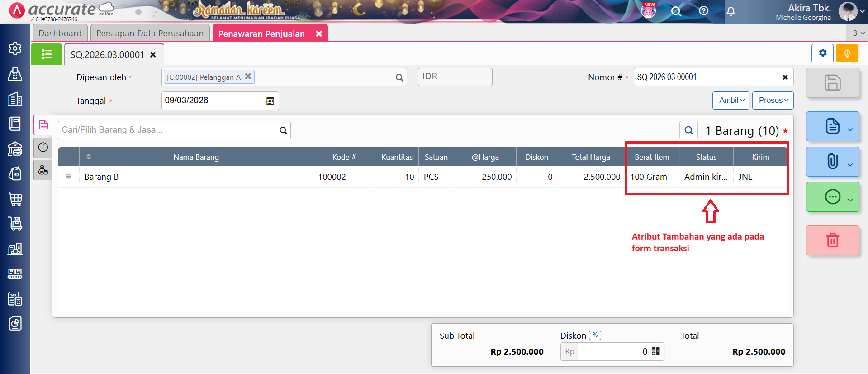
Task: Toggle the Diskon percent mode
Action: click(x=595, y=336)
